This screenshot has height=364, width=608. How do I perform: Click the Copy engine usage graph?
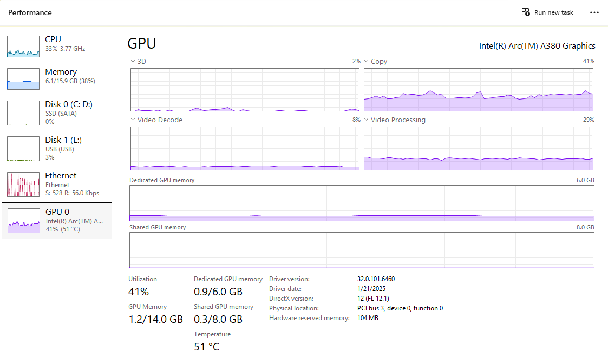point(478,90)
